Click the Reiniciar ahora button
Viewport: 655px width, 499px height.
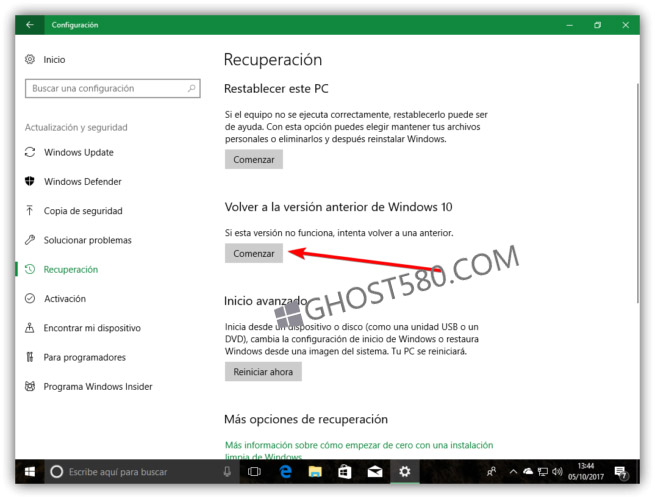pos(263,372)
